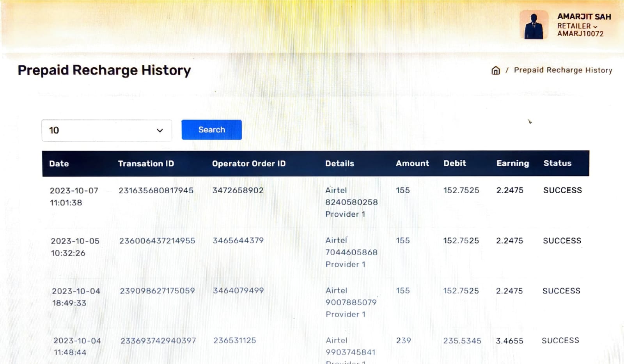Expand the RETAILER account dropdown chevron
624x364 pixels.
tap(595, 27)
